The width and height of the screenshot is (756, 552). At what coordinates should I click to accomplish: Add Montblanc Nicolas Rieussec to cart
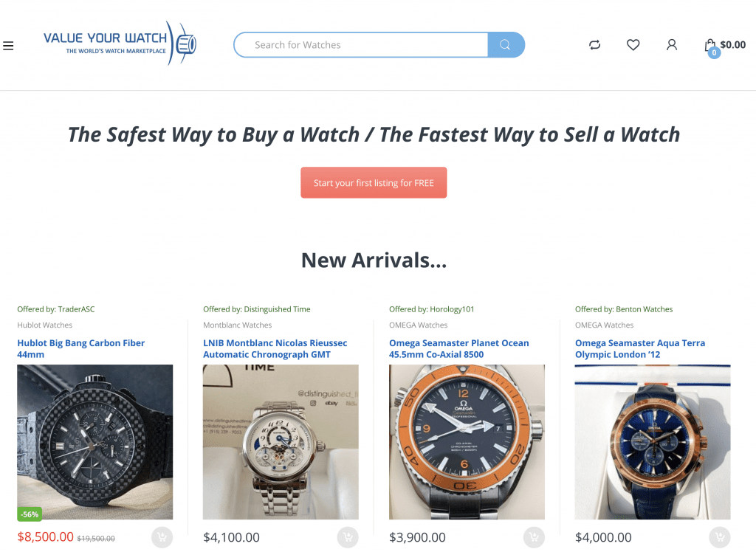348,537
